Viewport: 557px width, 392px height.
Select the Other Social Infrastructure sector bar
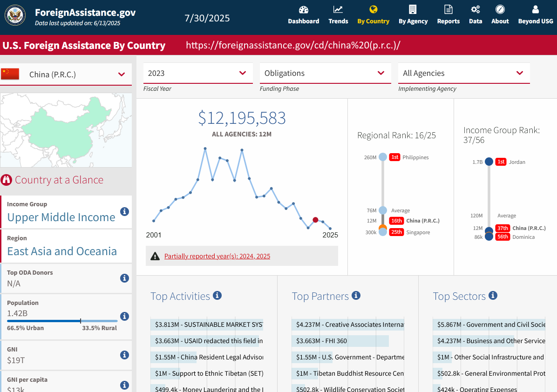click(489, 357)
